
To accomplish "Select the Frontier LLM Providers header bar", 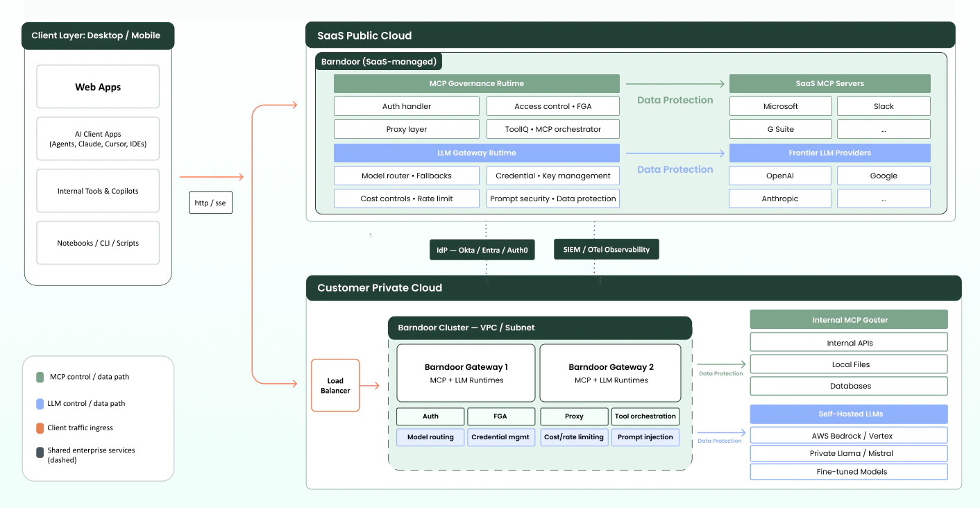I will tap(830, 153).
